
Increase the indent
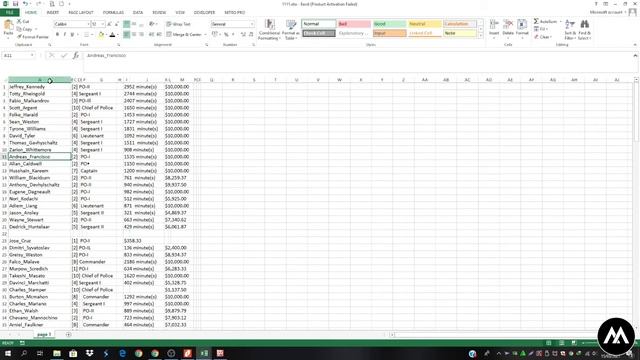[159, 35]
